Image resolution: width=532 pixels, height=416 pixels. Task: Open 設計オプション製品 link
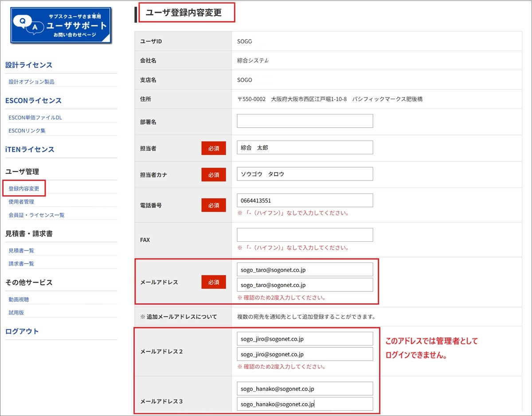pyautogui.click(x=31, y=82)
